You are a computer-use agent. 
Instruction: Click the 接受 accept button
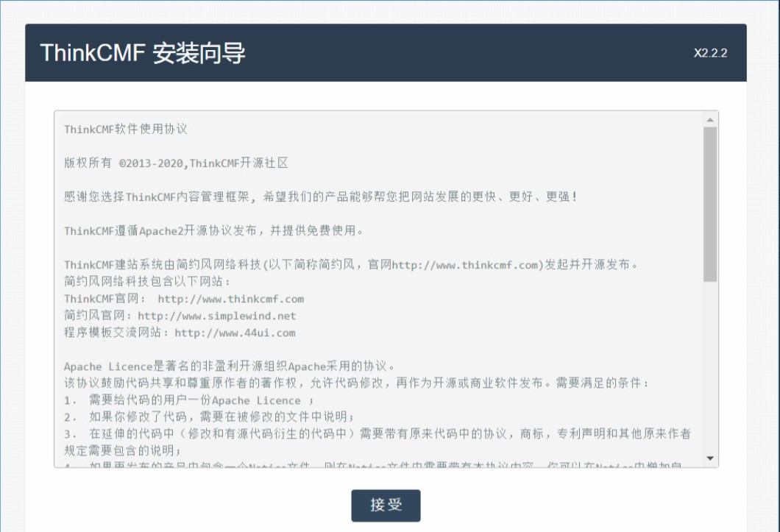pyautogui.click(x=386, y=505)
